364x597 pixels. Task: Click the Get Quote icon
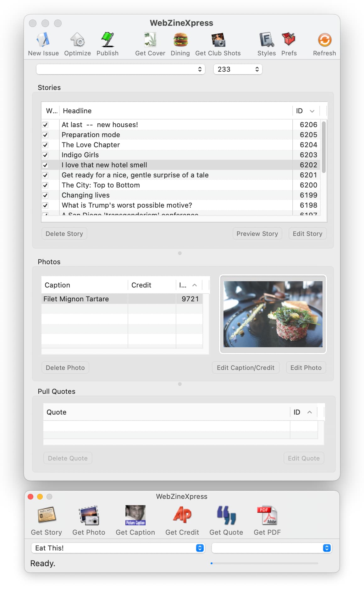(226, 515)
